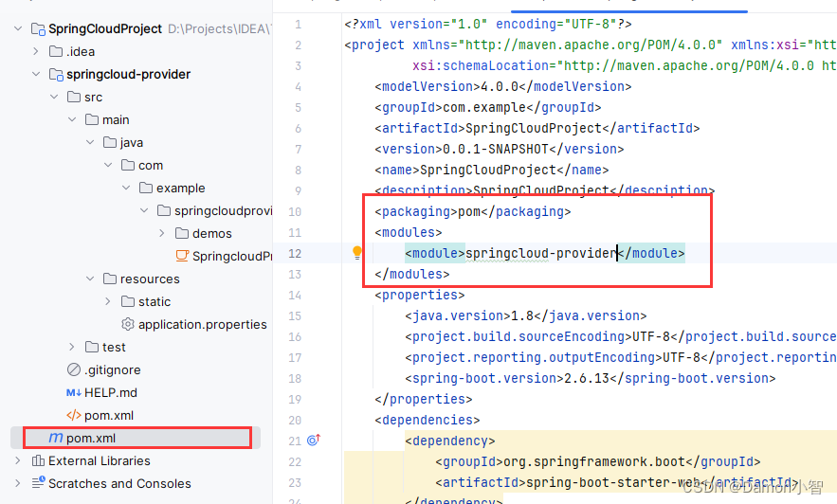Collapse the main folder chevron

tap(72, 119)
